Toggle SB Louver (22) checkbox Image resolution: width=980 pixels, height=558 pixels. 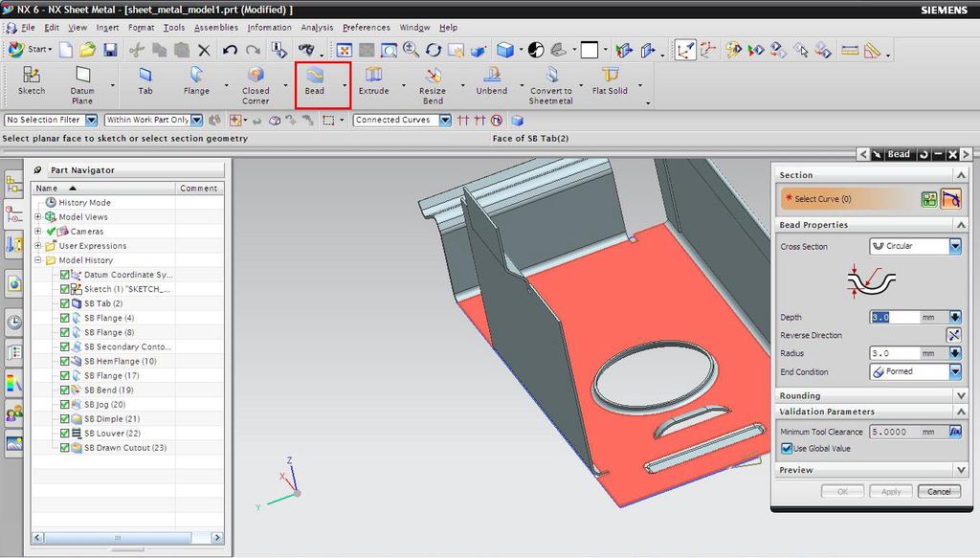click(64, 433)
